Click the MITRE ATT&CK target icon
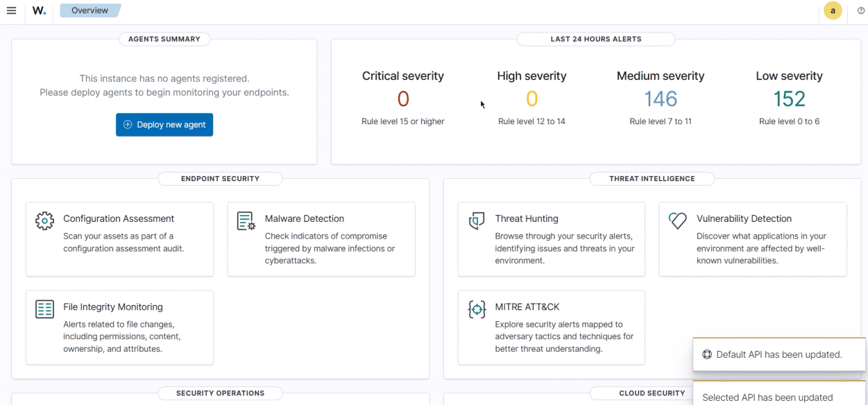The height and width of the screenshot is (405, 868). pos(477,309)
